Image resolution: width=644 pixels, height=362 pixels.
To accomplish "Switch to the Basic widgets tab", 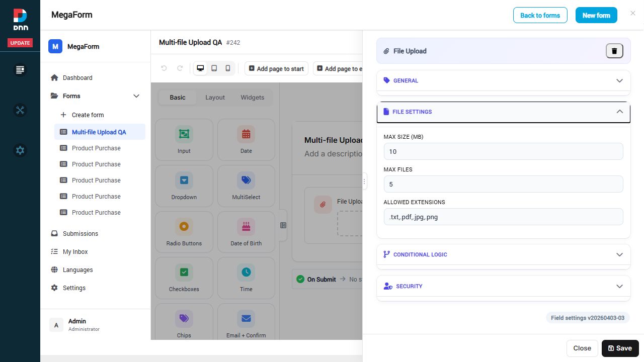I will click(x=178, y=98).
